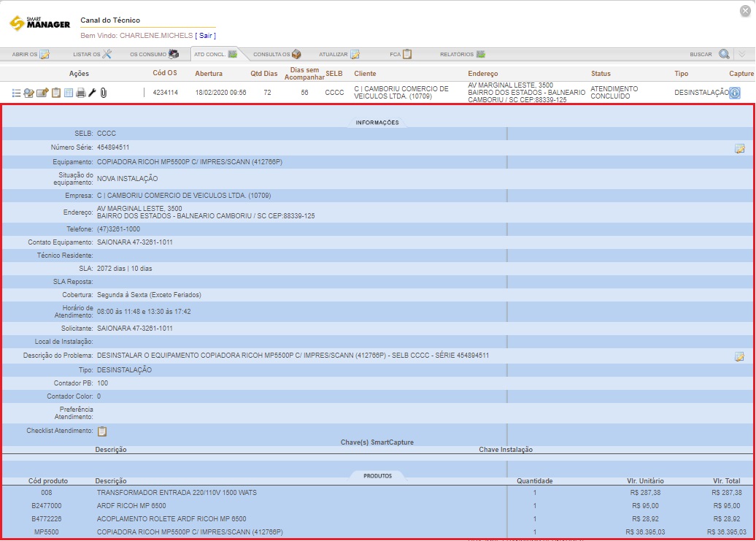Click the Chave(s) SmartCapture heading
The width and height of the screenshot is (756, 541).
click(x=377, y=442)
